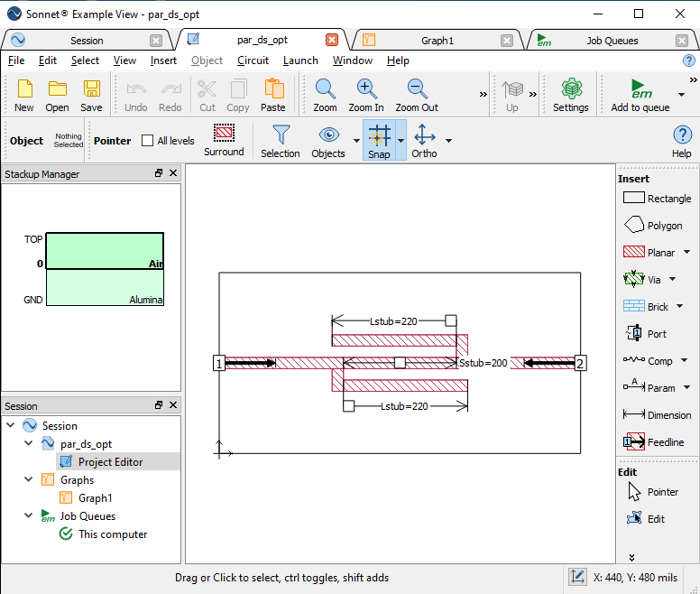The image size is (700, 594).
Task: Collapse the Graphs tree node
Action: pyautogui.click(x=29, y=479)
